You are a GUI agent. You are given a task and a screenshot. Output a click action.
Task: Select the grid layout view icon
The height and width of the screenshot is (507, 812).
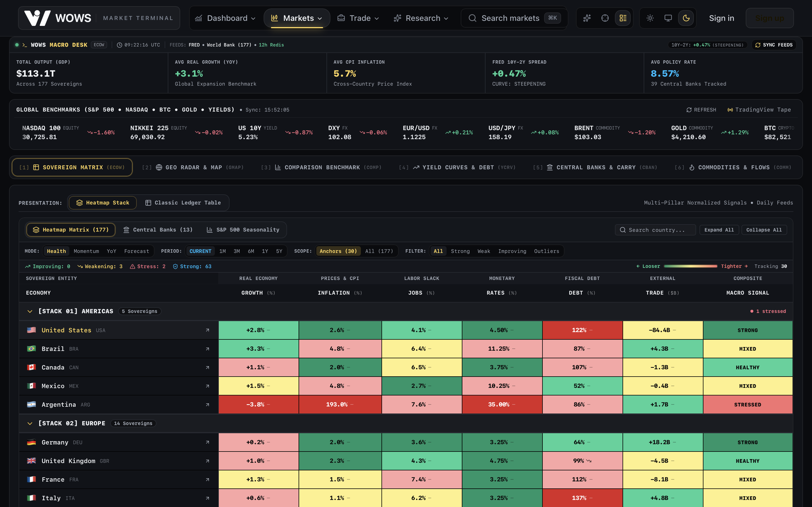(x=623, y=18)
